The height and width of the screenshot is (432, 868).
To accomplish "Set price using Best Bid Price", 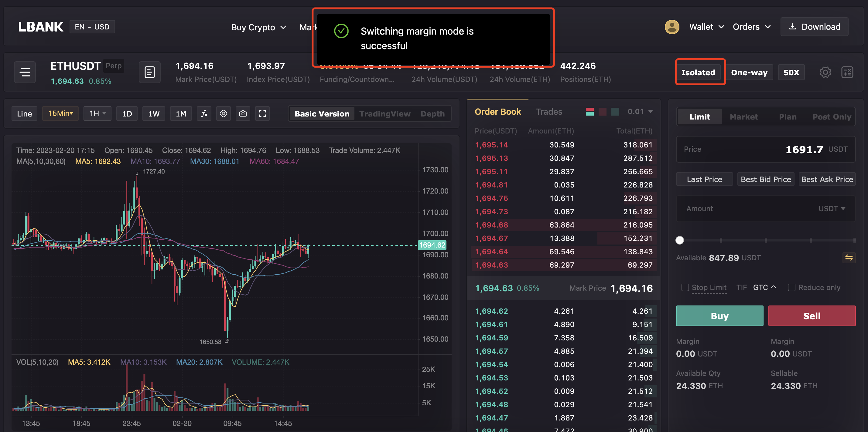I will [766, 179].
